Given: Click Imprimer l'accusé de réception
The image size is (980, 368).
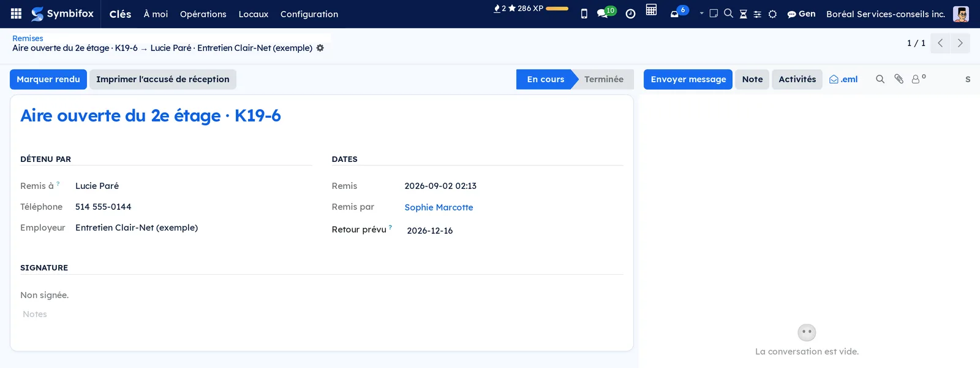Looking at the screenshot, I should 163,79.
